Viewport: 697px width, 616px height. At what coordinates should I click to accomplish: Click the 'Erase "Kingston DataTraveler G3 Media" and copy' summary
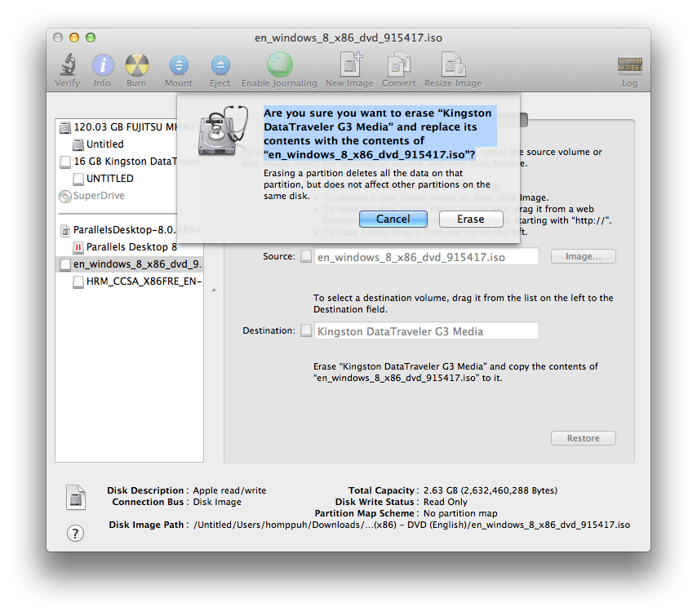click(x=455, y=372)
